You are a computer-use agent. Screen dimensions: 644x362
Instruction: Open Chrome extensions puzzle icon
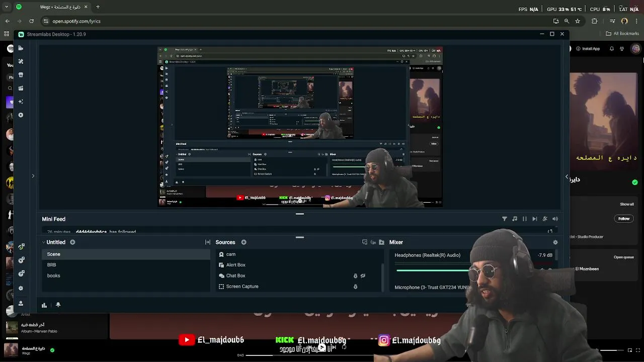click(595, 21)
